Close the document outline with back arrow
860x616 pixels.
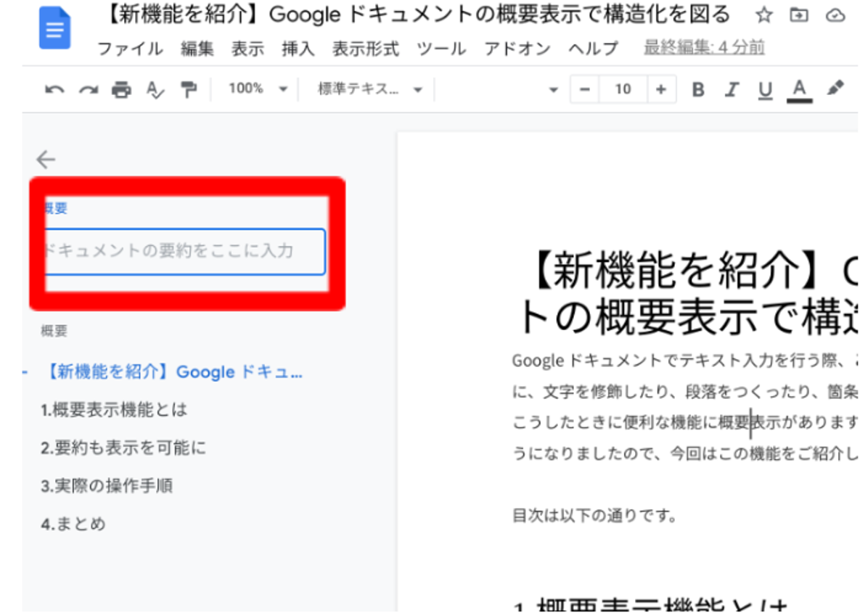point(46,160)
